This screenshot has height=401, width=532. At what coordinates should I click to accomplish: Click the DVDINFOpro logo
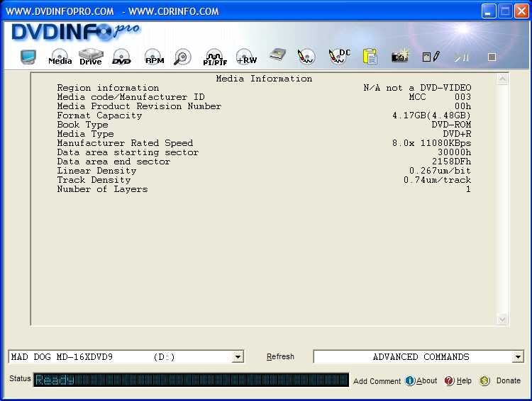pyautogui.click(x=75, y=32)
